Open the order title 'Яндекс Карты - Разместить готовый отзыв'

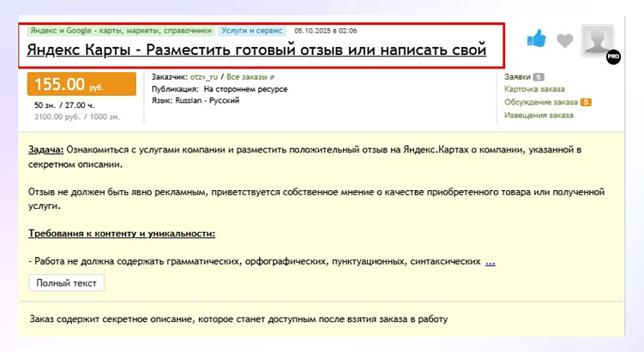(x=256, y=50)
